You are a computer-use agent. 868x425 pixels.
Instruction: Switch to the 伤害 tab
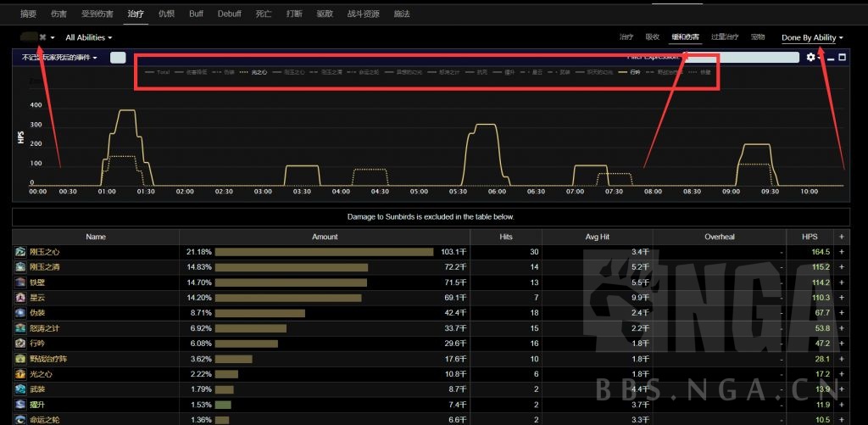(x=58, y=14)
